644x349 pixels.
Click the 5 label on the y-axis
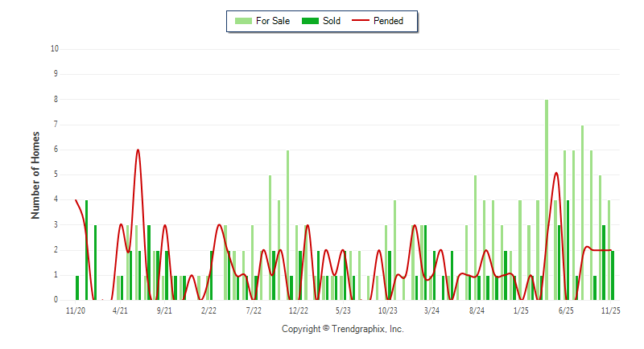coord(56,174)
